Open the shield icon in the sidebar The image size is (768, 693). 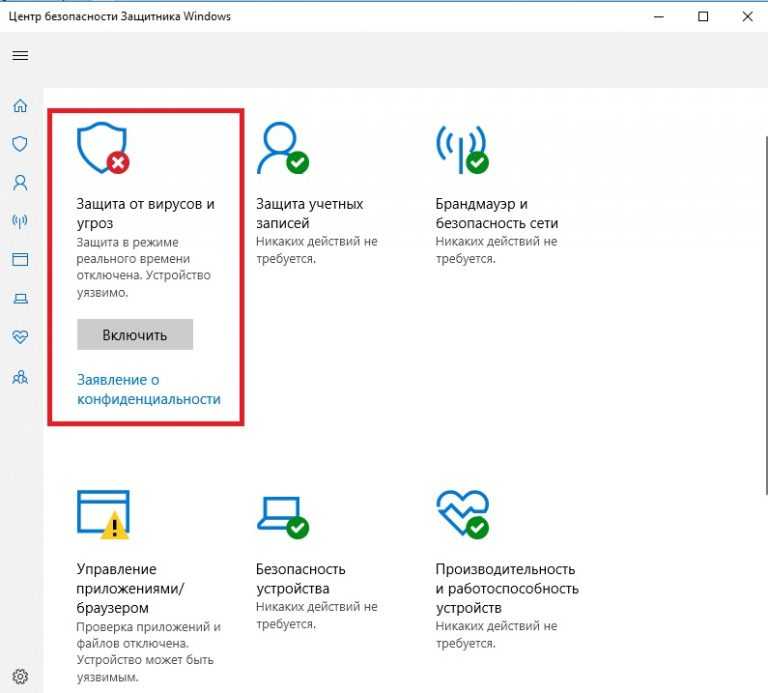(x=20, y=143)
